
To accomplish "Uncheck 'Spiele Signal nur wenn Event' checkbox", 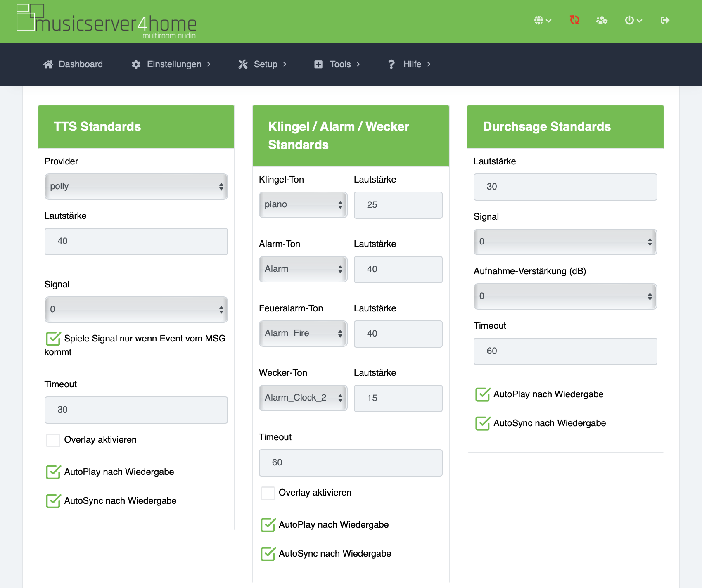I will click(x=53, y=339).
